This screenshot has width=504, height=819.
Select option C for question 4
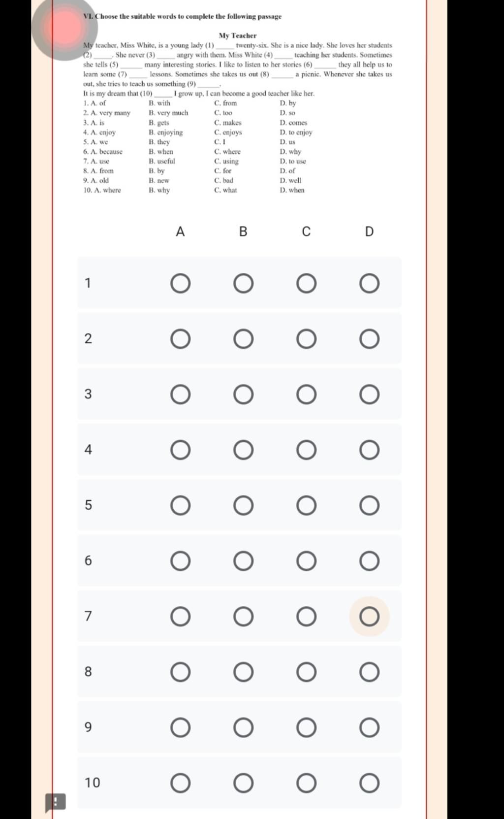coord(306,450)
